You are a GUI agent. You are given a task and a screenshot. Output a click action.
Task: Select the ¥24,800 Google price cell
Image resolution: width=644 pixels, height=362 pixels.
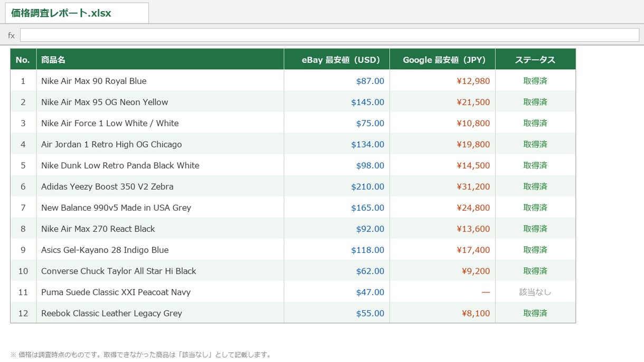click(442, 207)
